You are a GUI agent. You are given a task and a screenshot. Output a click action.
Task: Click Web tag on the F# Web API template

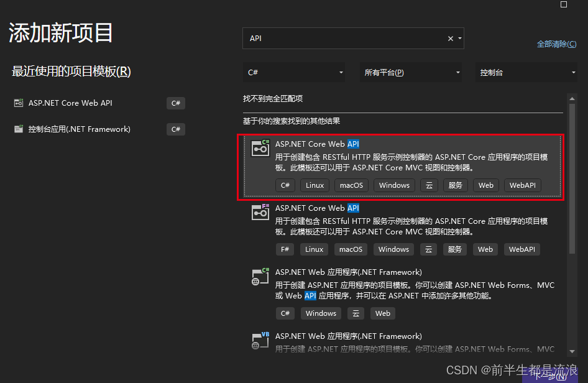[x=485, y=249]
